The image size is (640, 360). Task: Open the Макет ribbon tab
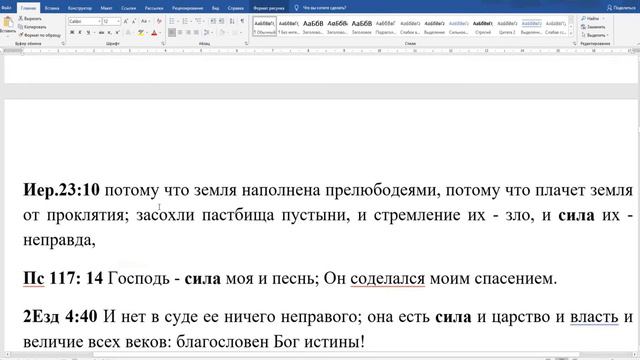pyautogui.click(x=106, y=8)
